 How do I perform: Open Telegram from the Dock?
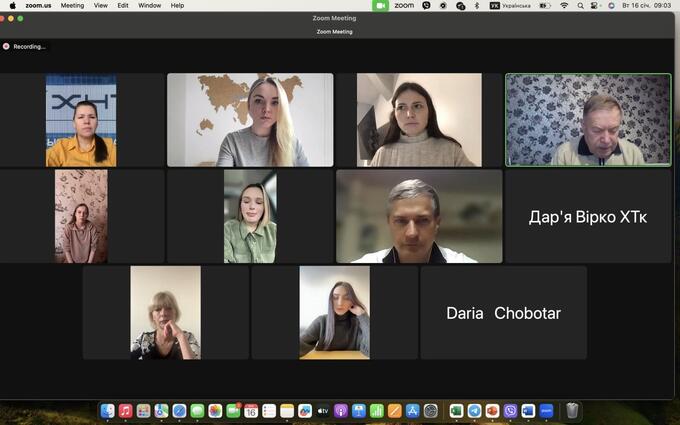[474, 411]
